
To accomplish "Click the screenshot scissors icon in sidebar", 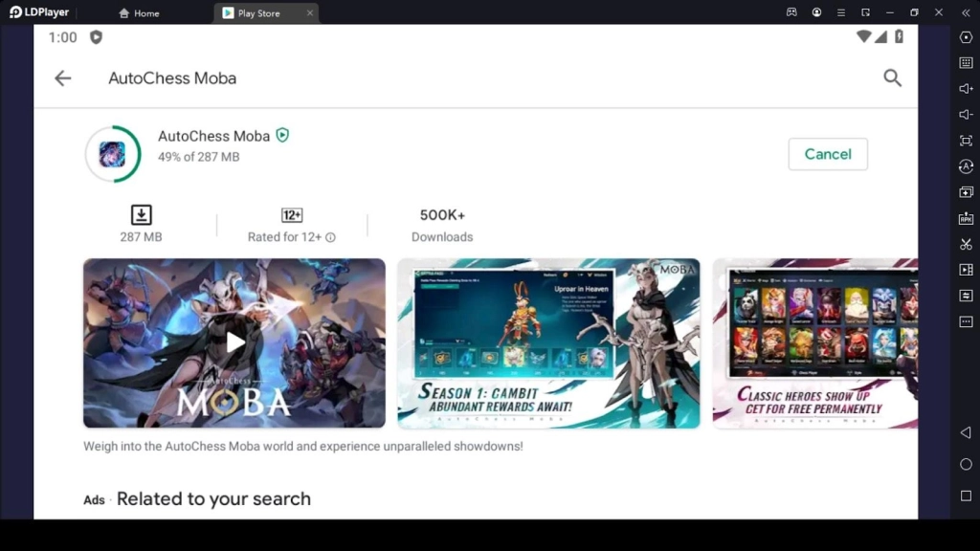I will coord(966,242).
